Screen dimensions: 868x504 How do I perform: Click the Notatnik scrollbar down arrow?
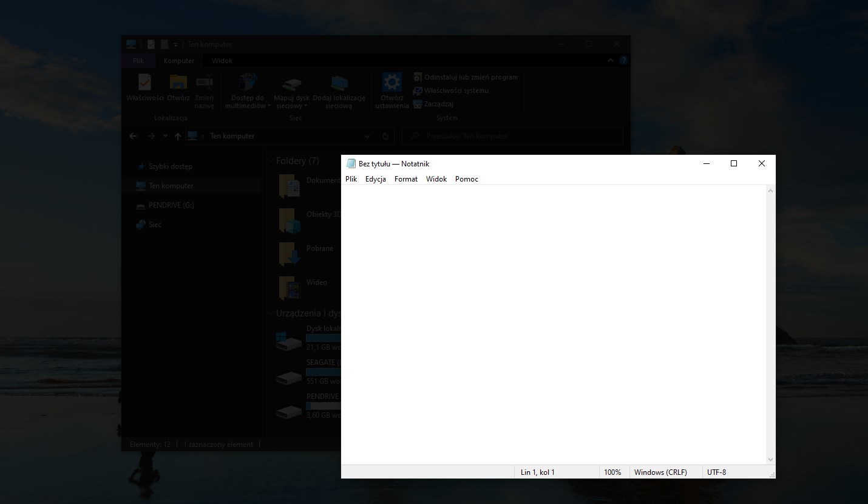770,460
